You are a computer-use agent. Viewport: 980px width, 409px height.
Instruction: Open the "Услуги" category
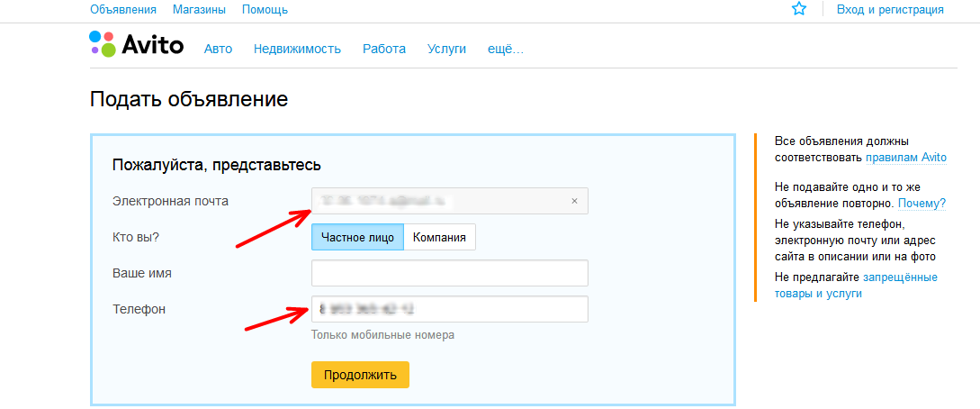point(446,49)
